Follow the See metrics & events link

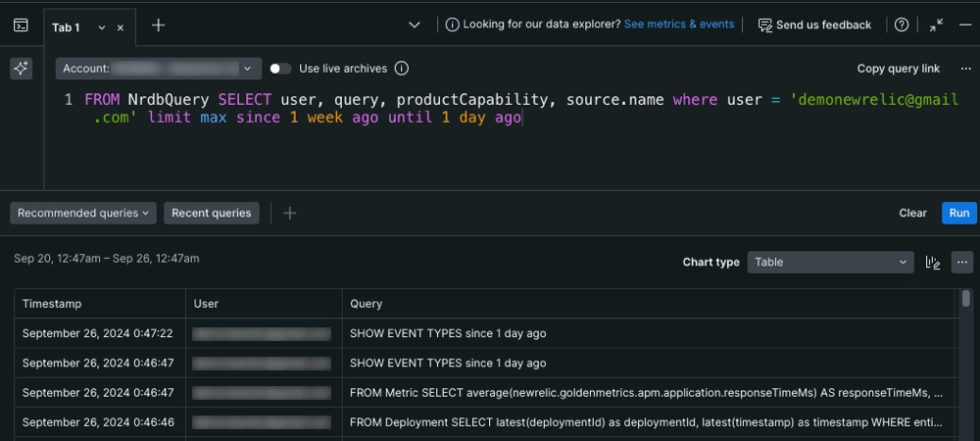[678, 24]
